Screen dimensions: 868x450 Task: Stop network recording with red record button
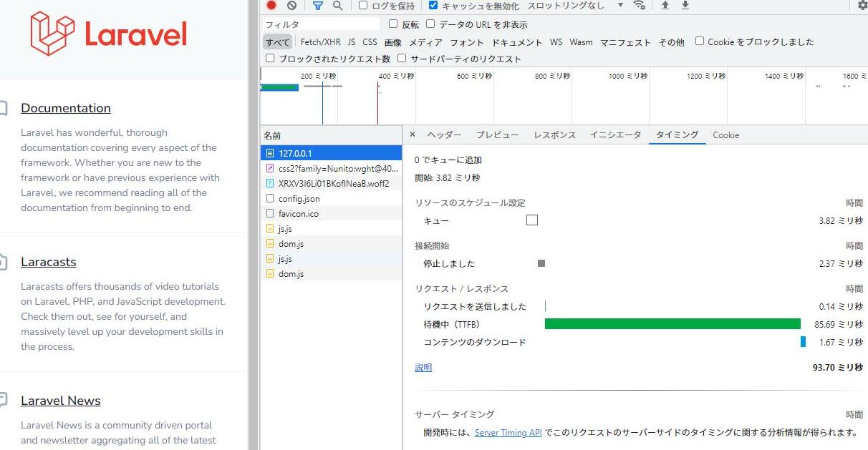[x=271, y=5]
